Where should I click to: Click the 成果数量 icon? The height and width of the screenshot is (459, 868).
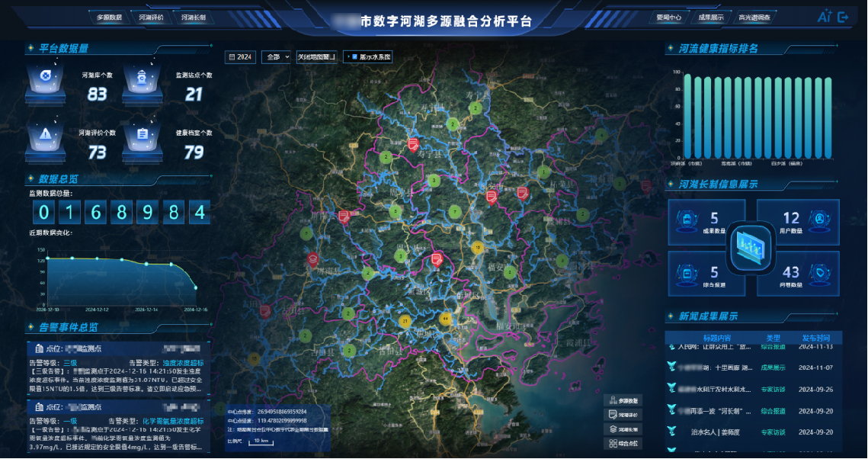tap(688, 220)
